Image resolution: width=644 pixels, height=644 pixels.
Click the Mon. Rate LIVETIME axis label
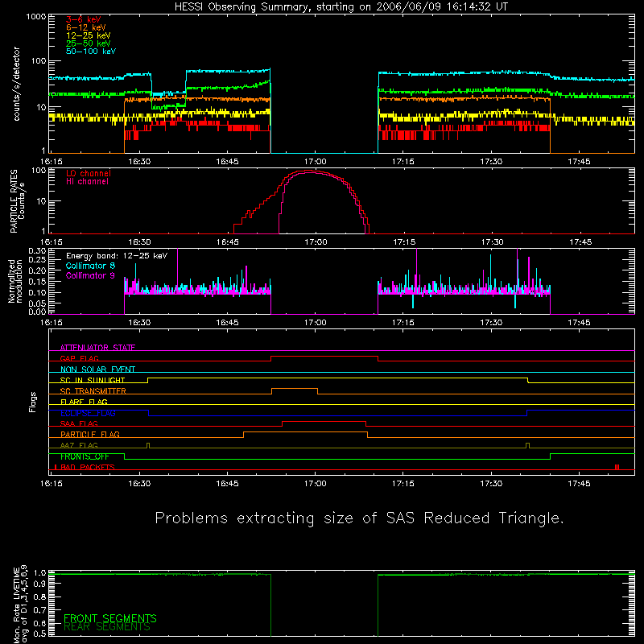pyautogui.click(x=21, y=604)
